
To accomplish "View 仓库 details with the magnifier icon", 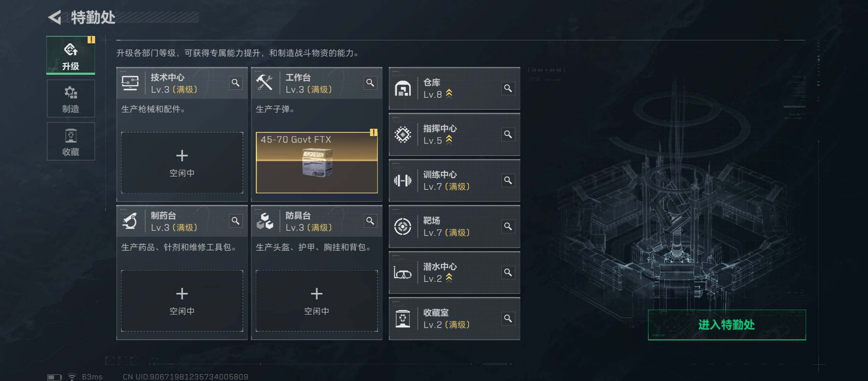I will pos(508,88).
